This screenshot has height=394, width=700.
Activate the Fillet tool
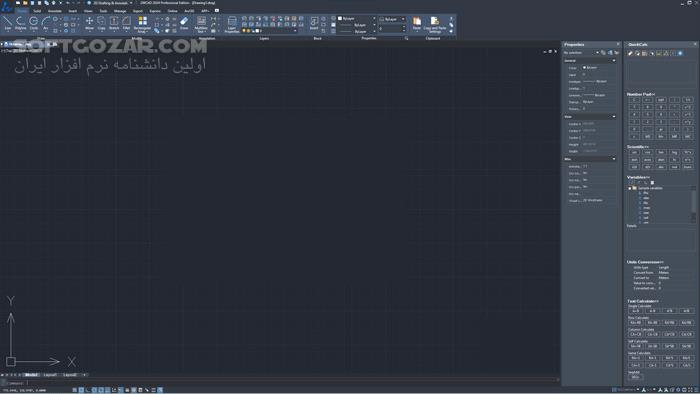point(126,23)
